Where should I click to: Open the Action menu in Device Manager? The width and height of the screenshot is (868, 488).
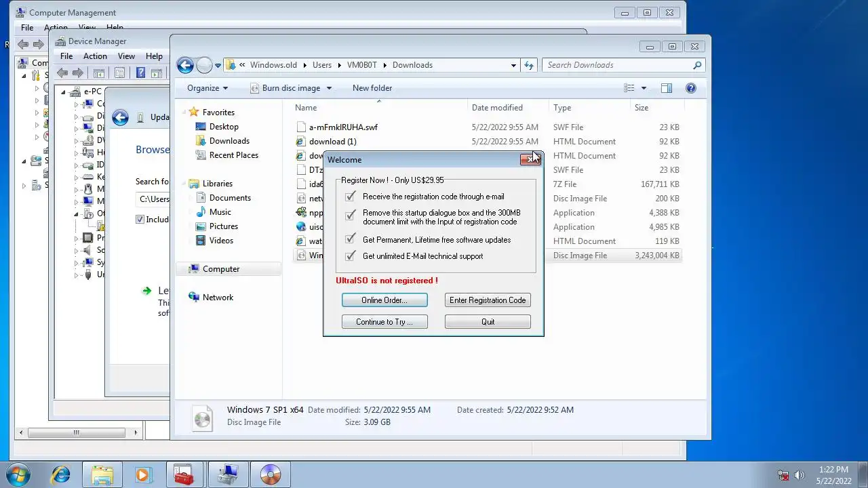click(x=95, y=56)
